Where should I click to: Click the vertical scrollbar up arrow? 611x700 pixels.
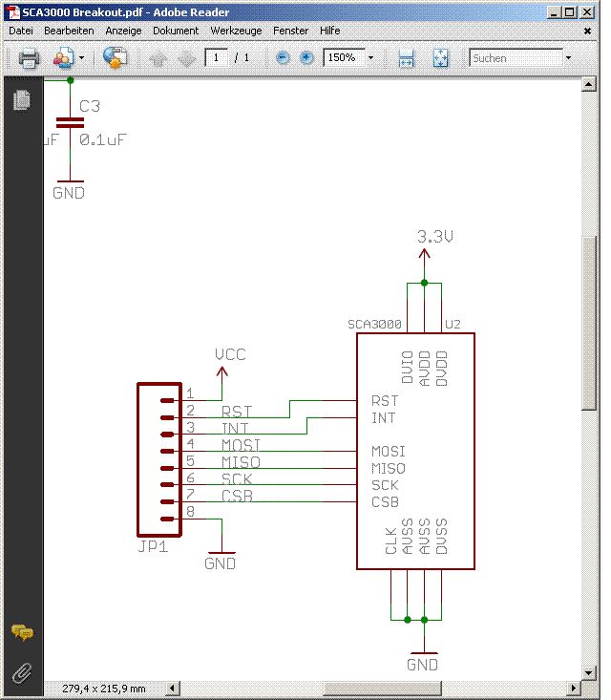(x=589, y=84)
